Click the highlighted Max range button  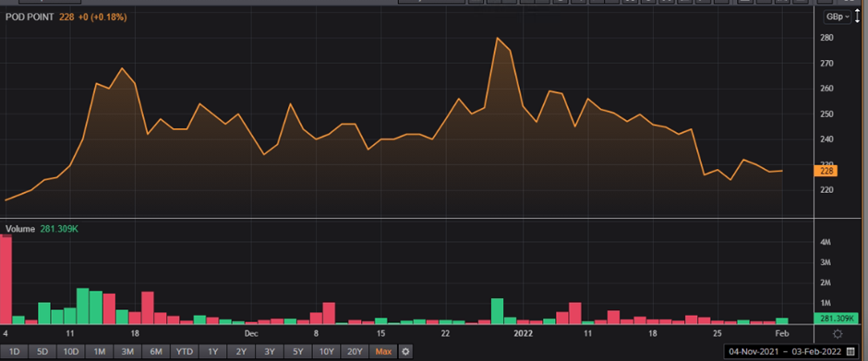383,352
